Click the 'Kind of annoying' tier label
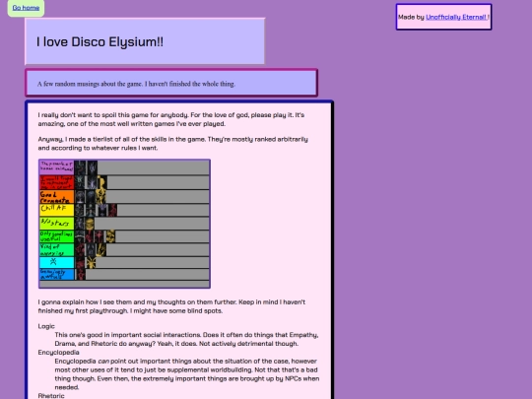This screenshot has width=532, height=399. [57, 249]
